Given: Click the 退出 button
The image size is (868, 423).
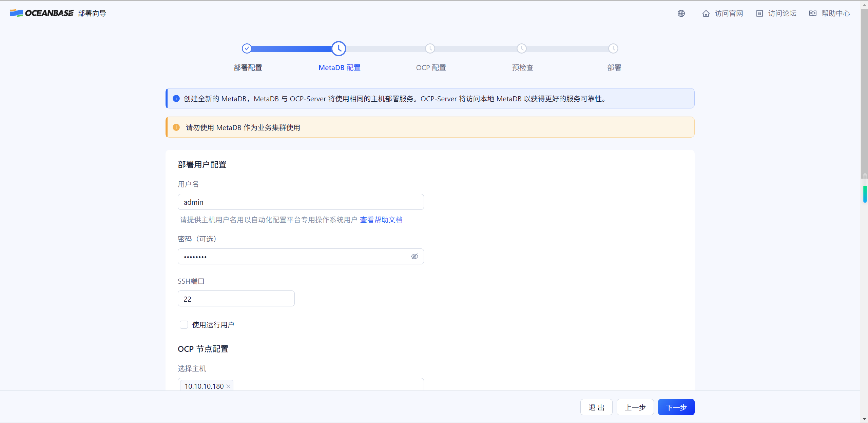Looking at the screenshot, I should 596,407.
